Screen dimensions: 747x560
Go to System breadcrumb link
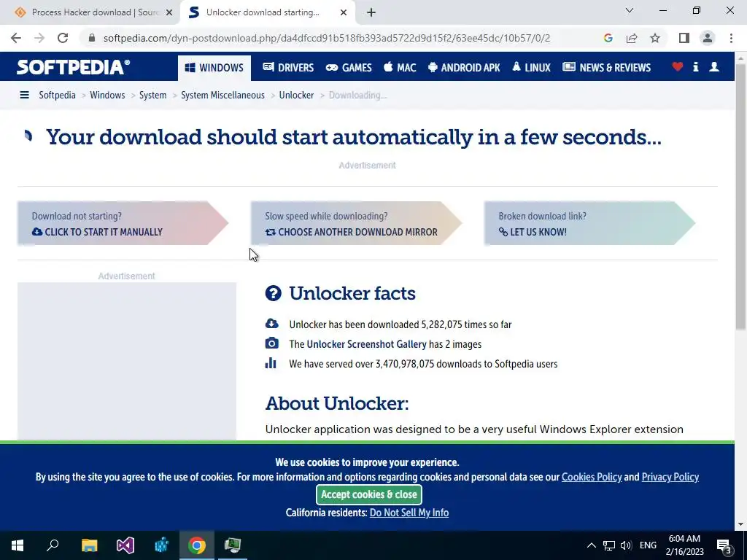[152, 95]
